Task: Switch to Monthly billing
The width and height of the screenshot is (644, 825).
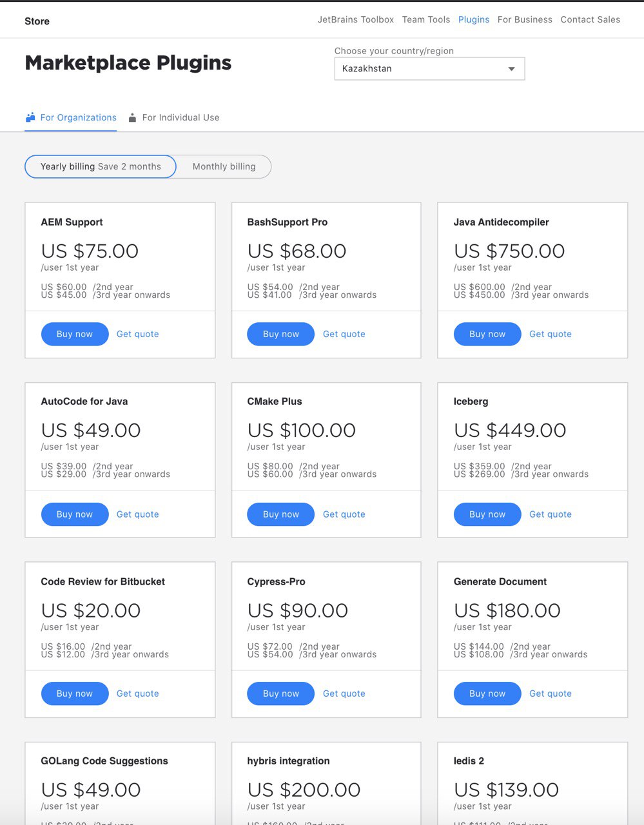Action: point(224,166)
